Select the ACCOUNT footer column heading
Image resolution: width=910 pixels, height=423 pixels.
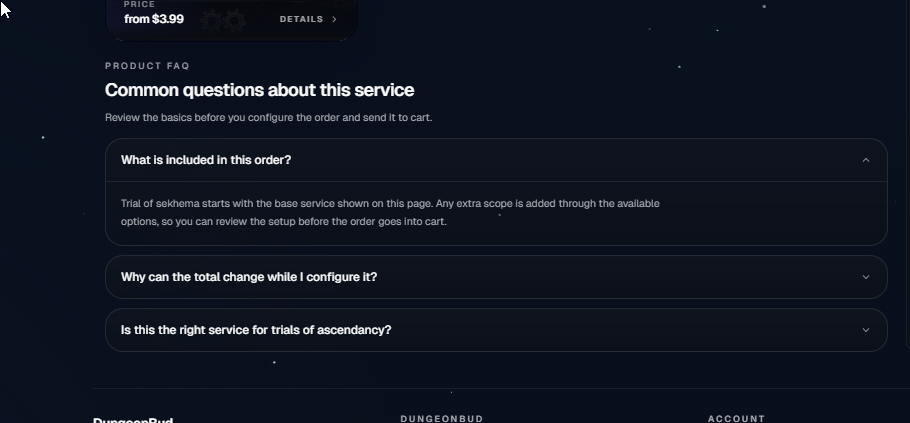point(736,419)
